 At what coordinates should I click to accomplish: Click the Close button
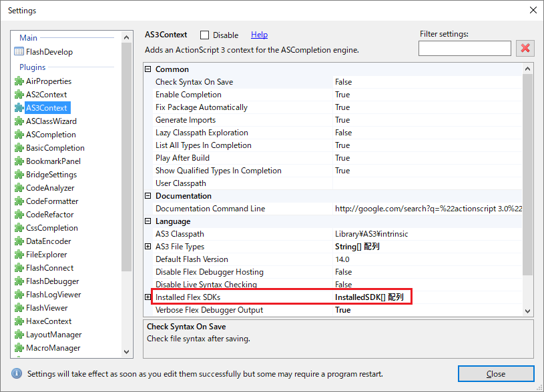point(496,373)
